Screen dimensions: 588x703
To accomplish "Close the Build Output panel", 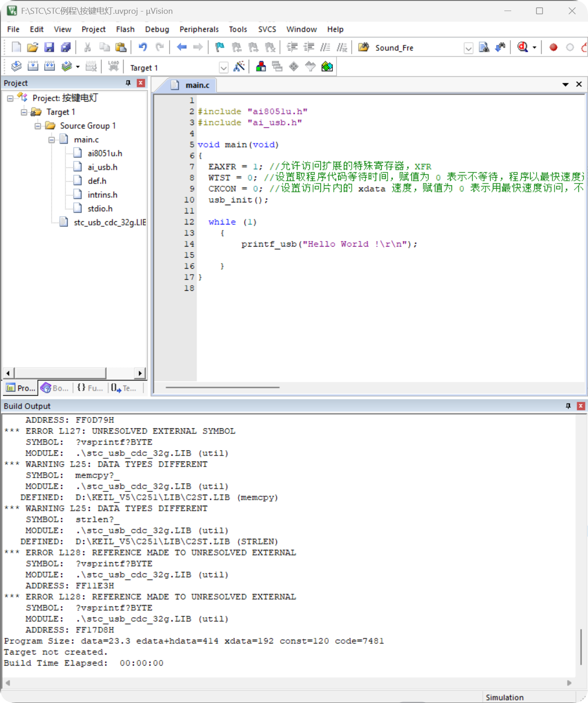I will point(581,406).
